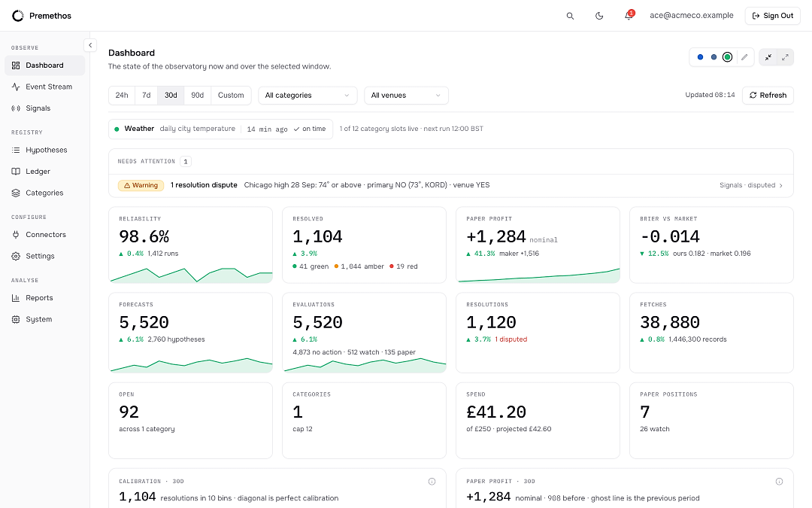Click the '1 disputed' red text
Image resolution: width=812 pixels, height=508 pixels.
[x=511, y=339]
